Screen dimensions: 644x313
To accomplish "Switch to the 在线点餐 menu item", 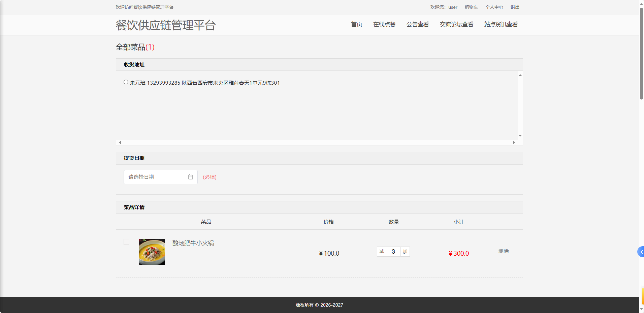I will 384,24.
